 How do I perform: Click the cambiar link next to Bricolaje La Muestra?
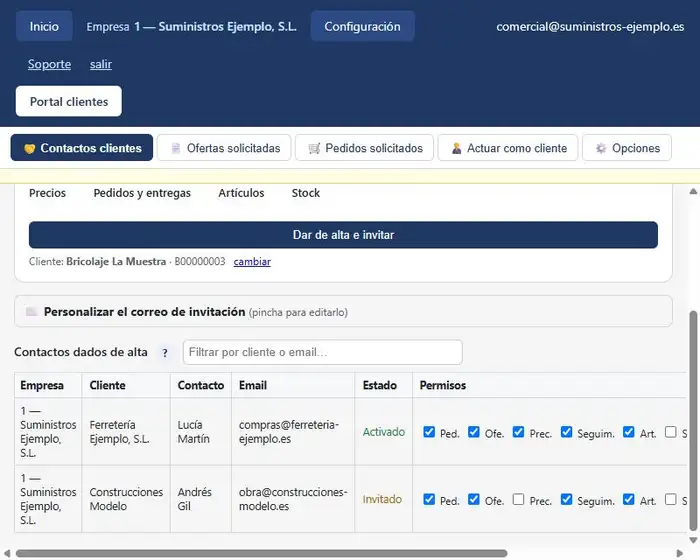point(252,261)
